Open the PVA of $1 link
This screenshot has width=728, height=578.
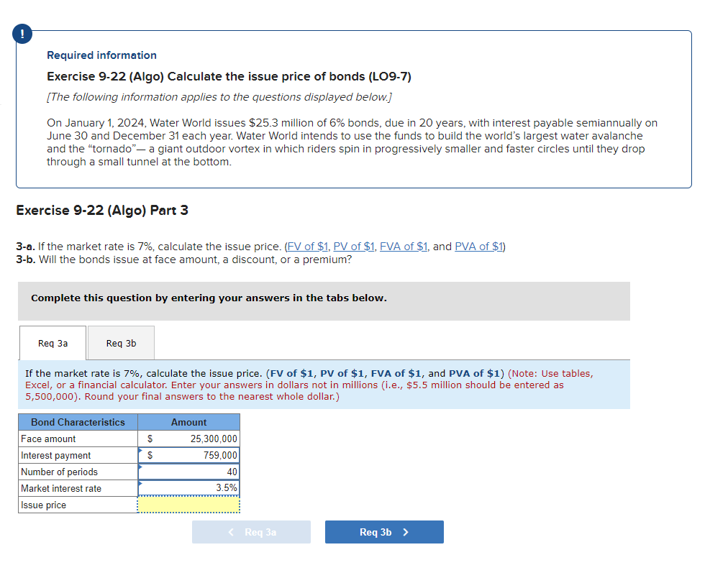click(x=478, y=246)
